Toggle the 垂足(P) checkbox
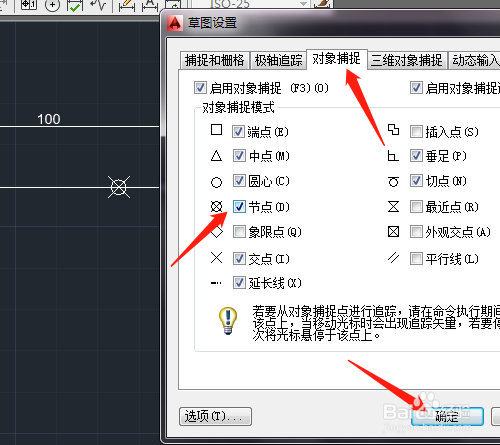500x445 pixels. (x=416, y=156)
